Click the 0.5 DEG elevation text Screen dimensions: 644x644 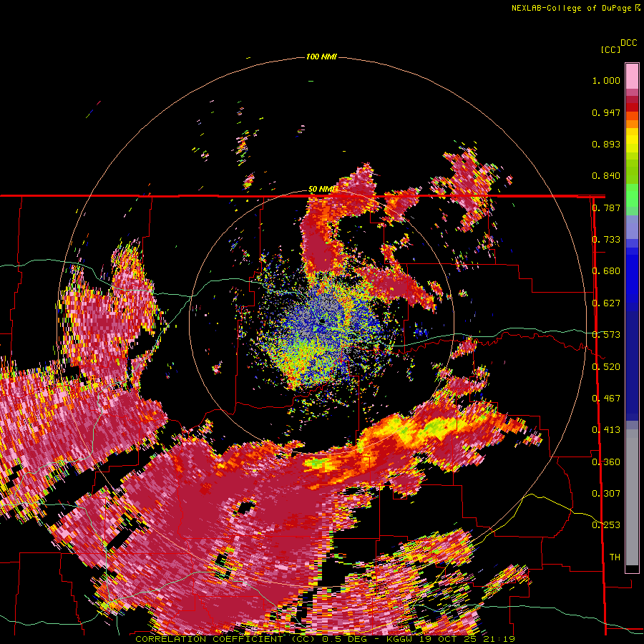346,639
